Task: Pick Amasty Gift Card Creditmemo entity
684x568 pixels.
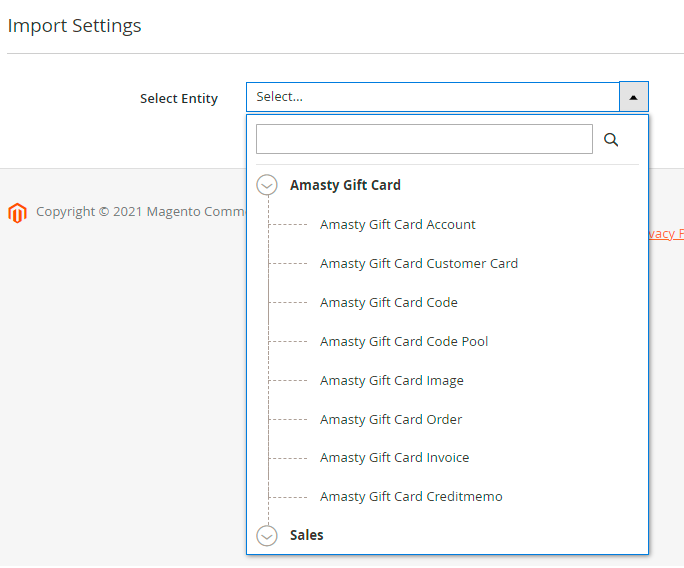Action: [x=411, y=497]
